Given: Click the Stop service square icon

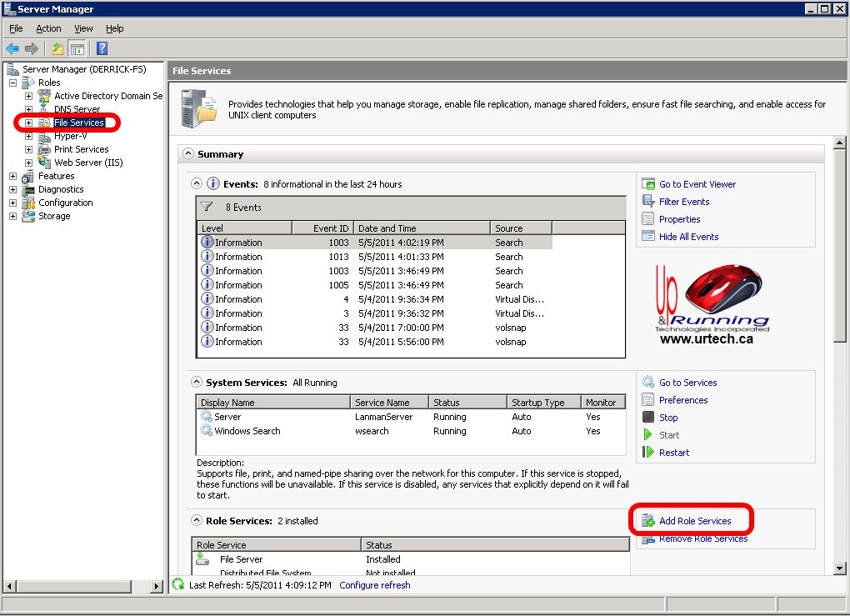Looking at the screenshot, I should pos(648,418).
